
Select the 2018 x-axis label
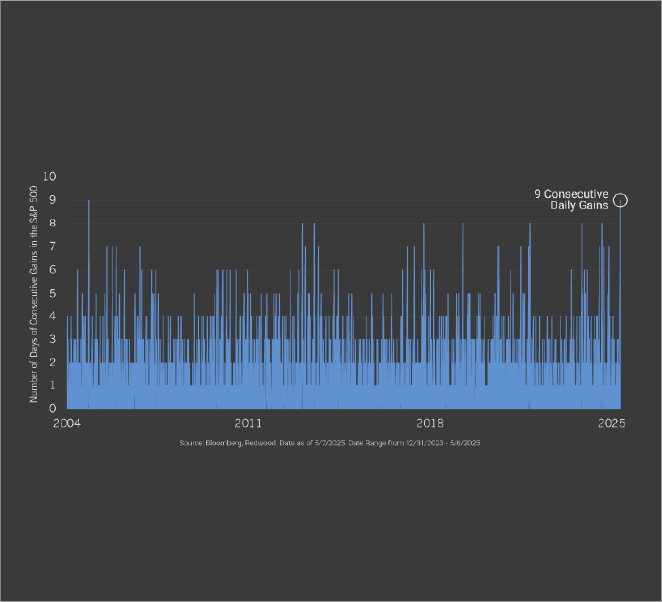click(x=431, y=423)
